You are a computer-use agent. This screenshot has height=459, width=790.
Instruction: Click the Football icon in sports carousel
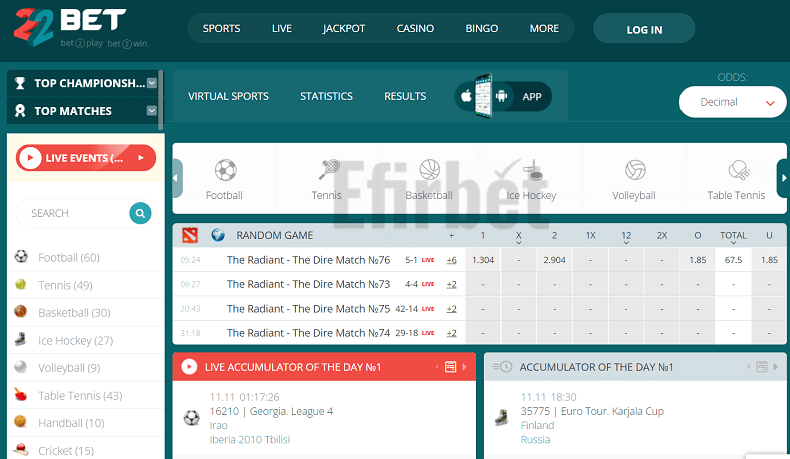click(x=225, y=171)
